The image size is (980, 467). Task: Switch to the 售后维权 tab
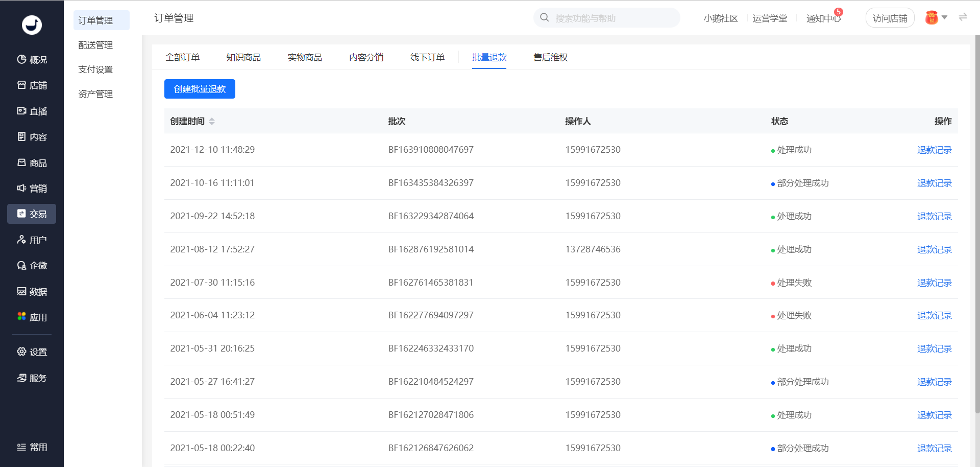[550, 57]
